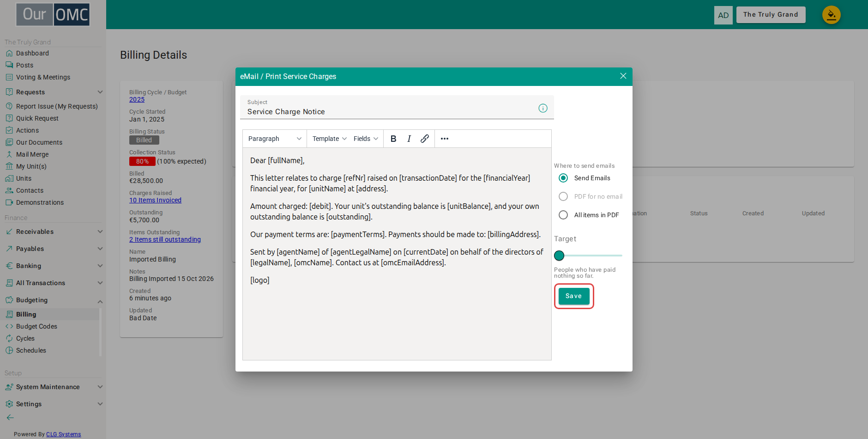Toggle bold formatting in editor toolbar
The width and height of the screenshot is (868, 439).
pyautogui.click(x=393, y=139)
